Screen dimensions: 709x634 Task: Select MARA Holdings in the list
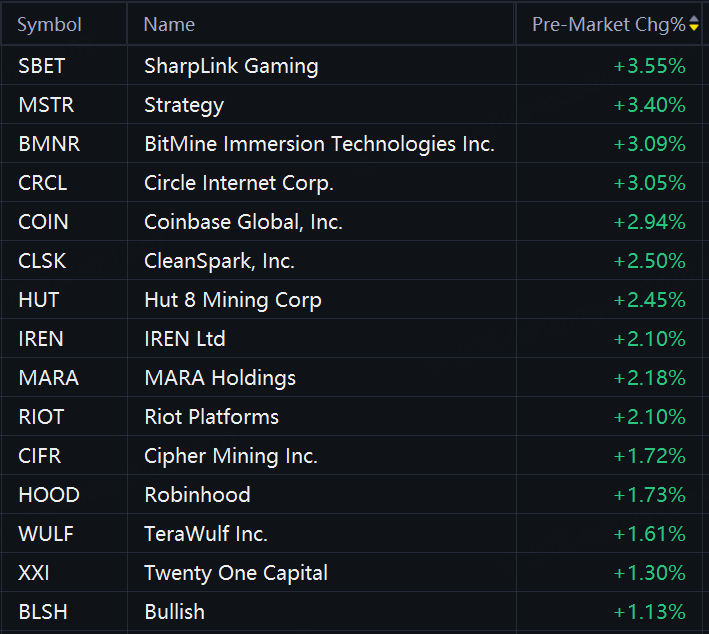[x=220, y=378]
